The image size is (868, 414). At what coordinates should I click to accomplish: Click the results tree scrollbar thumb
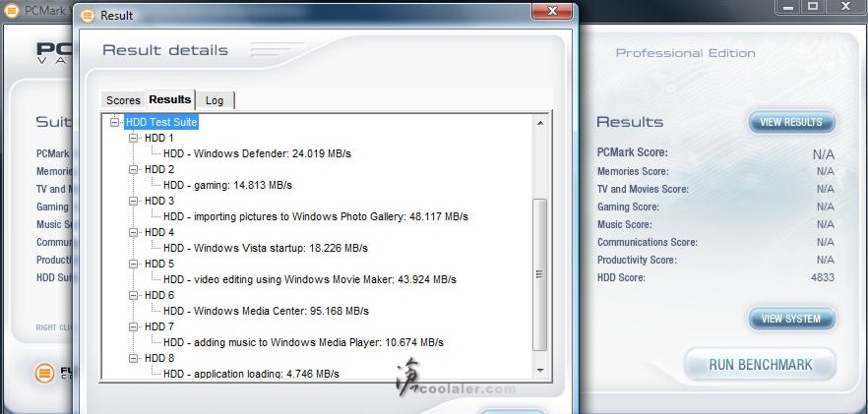coord(539,274)
